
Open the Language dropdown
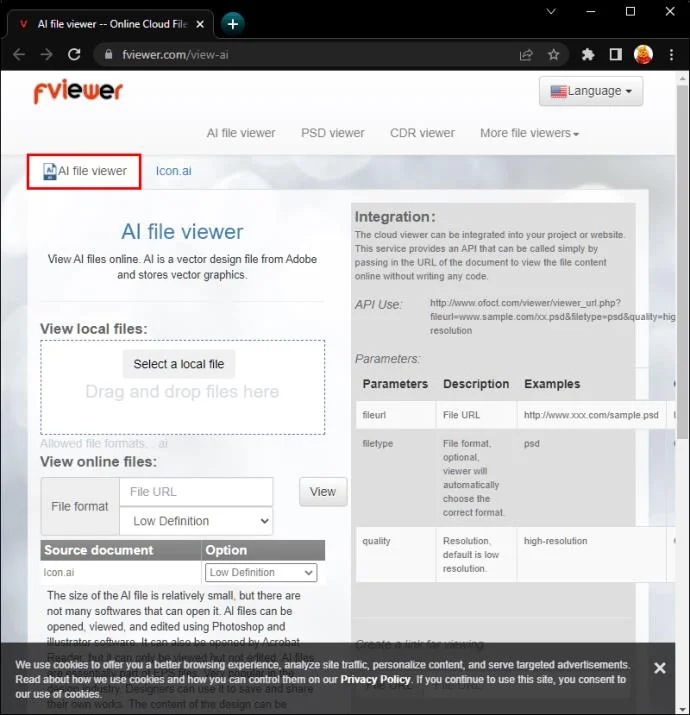point(591,91)
